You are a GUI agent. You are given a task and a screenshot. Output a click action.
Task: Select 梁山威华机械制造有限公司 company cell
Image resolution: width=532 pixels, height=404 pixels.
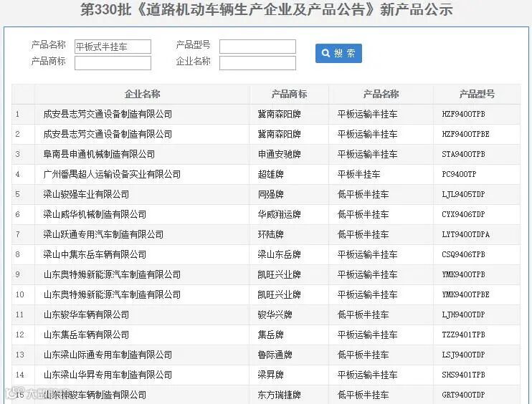click(x=142, y=214)
